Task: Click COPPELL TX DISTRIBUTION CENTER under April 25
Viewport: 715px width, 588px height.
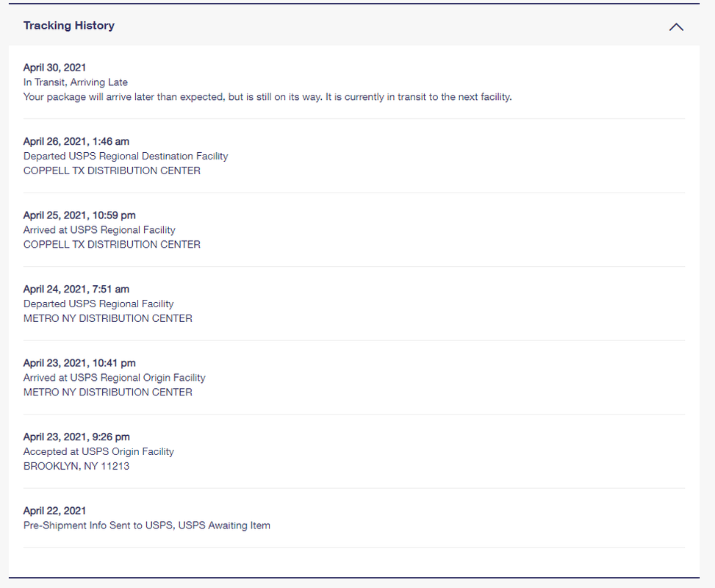Action: [x=112, y=245]
